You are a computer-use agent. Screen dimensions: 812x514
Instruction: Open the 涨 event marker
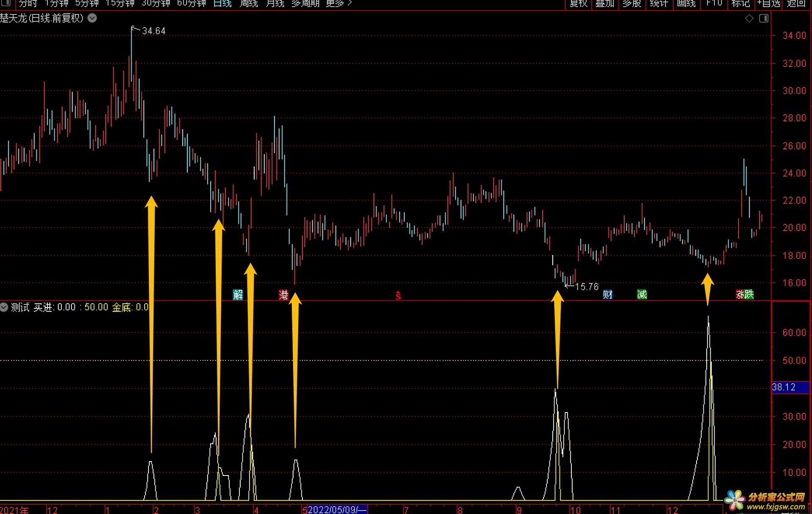coord(740,294)
